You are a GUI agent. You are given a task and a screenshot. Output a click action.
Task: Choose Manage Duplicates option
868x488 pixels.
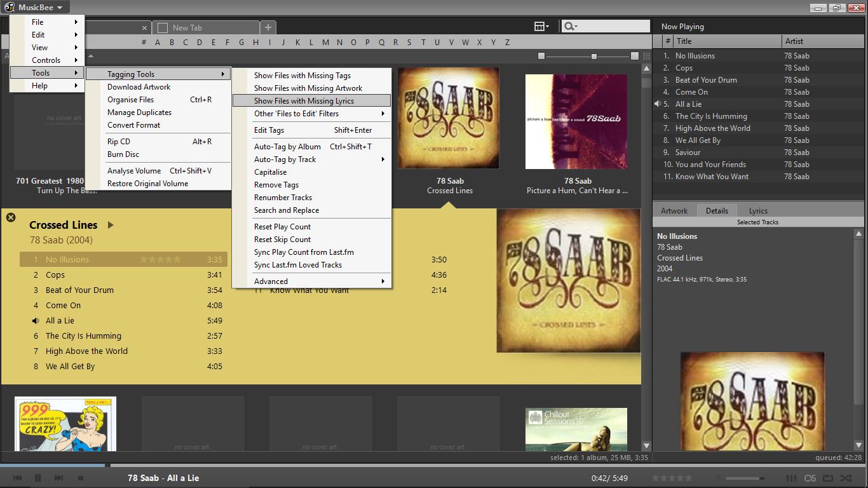[x=158, y=112]
